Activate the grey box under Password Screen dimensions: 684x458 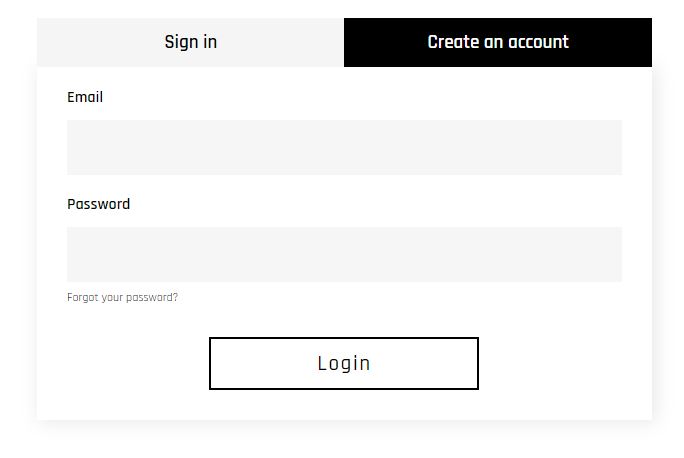344,254
